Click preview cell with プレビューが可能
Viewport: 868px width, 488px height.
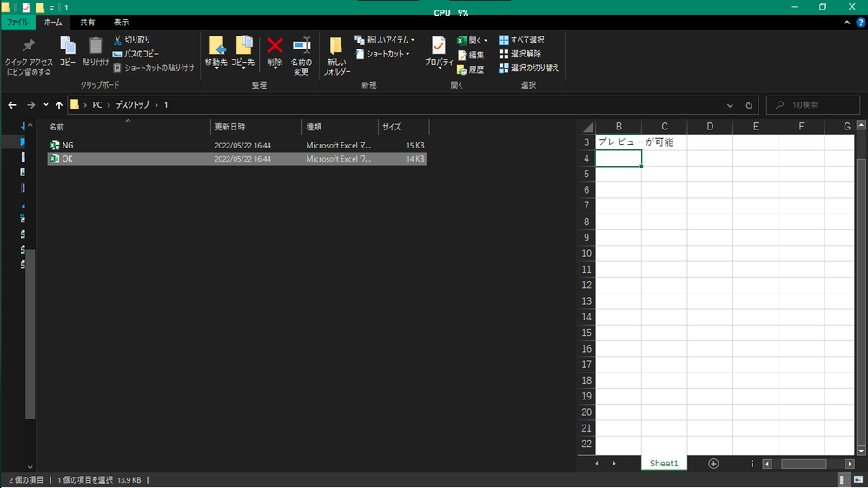[619, 142]
